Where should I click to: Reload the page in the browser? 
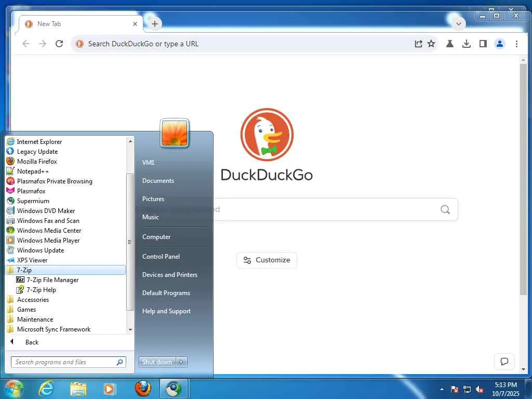tap(59, 44)
